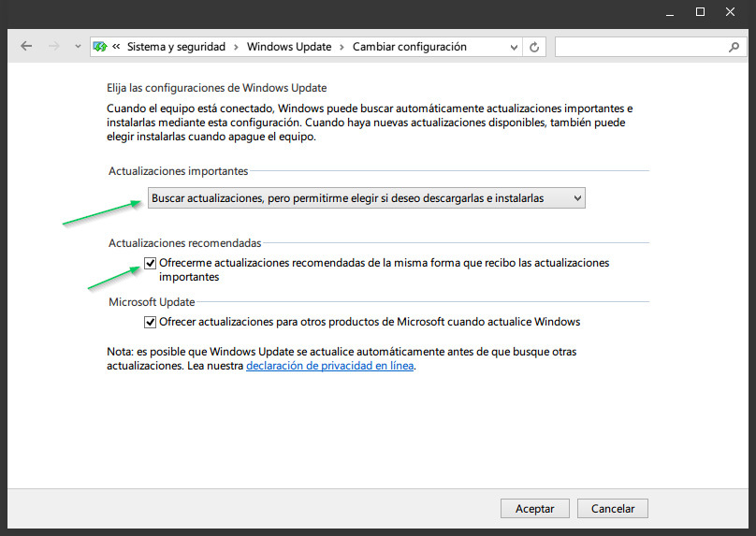Expand the arrow after Sistema y seguridad
This screenshot has width=756, height=536.
(x=236, y=47)
